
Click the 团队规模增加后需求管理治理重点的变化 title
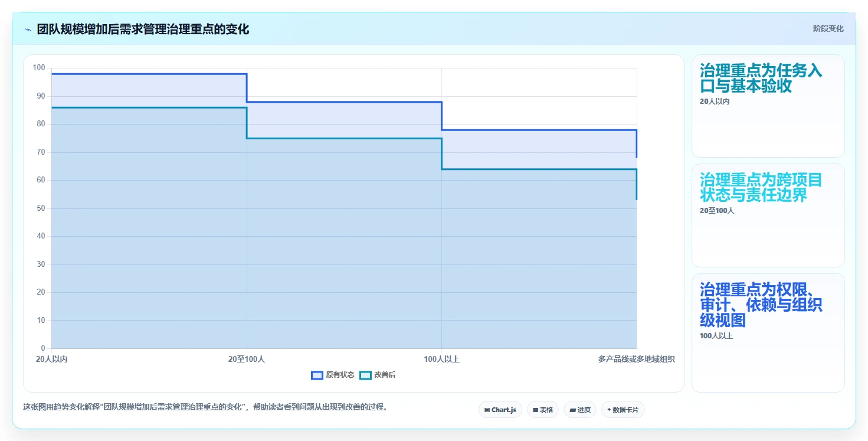[143, 30]
